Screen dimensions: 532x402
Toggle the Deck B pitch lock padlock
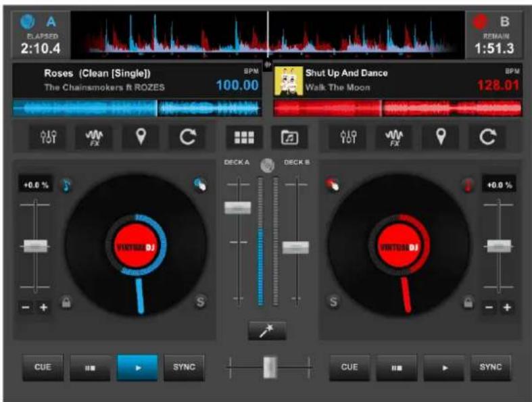pyautogui.click(x=468, y=302)
